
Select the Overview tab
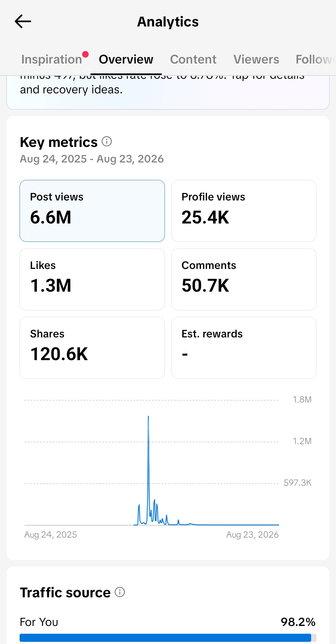pyautogui.click(x=126, y=59)
